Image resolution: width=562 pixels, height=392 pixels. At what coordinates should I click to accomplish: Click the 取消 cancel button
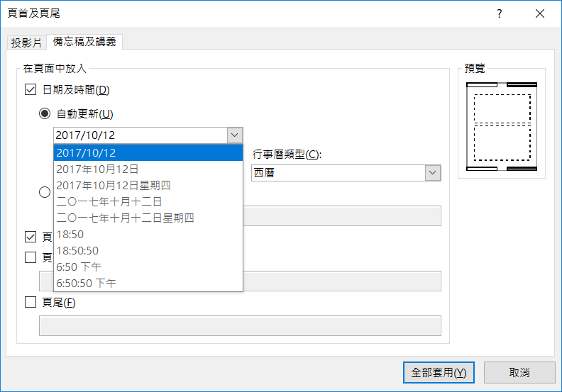click(x=519, y=372)
